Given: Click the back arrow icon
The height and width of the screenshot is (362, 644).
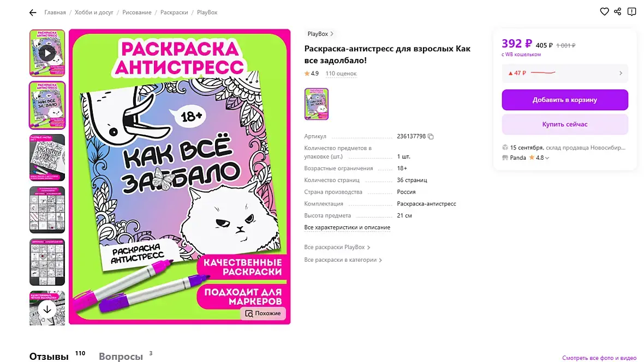Looking at the screenshot, I should 33,13.
